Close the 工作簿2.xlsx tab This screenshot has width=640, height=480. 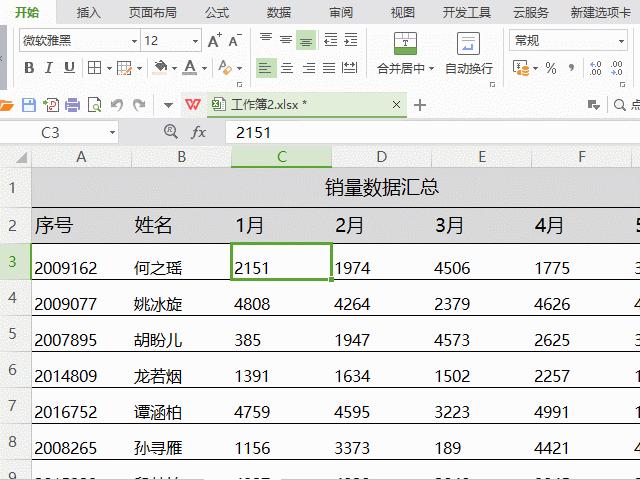tap(396, 105)
